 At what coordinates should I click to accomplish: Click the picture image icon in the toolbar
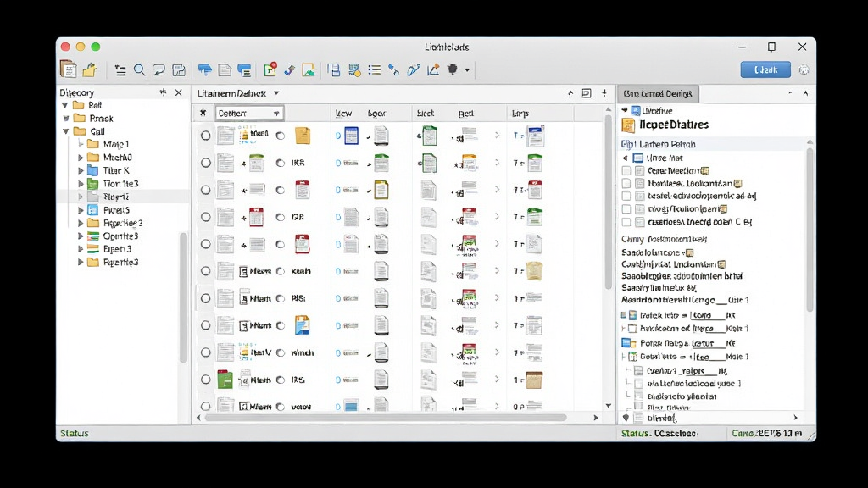point(309,69)
